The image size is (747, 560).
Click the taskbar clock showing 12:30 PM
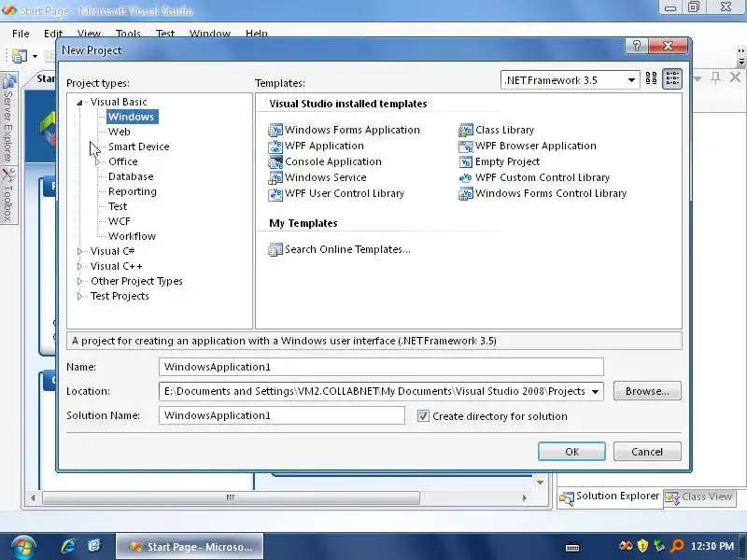click(x=712, y=546)
